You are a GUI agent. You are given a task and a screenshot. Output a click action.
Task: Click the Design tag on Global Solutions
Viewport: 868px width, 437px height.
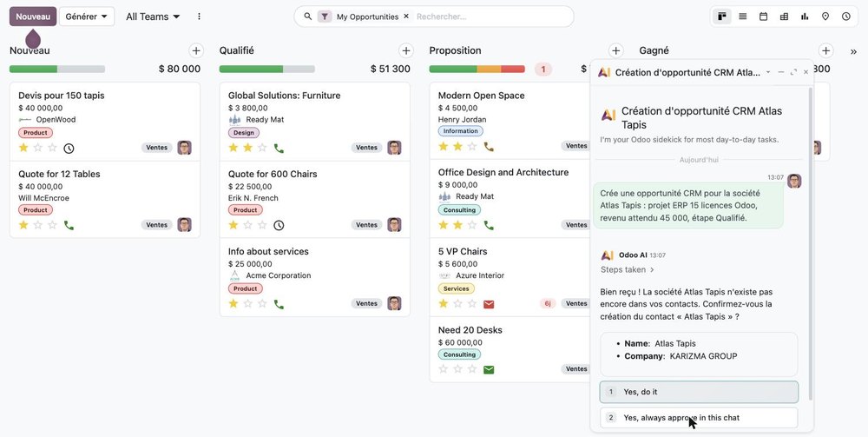[244, 133]
